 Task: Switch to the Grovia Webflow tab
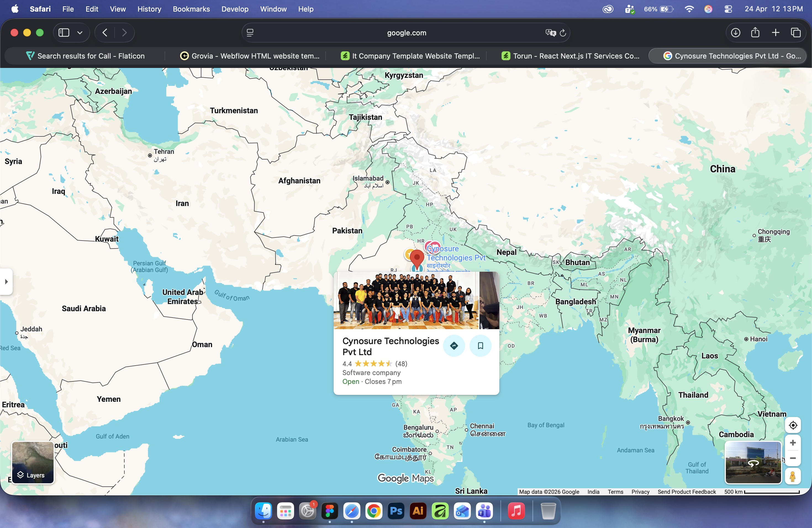coord(250,56)
